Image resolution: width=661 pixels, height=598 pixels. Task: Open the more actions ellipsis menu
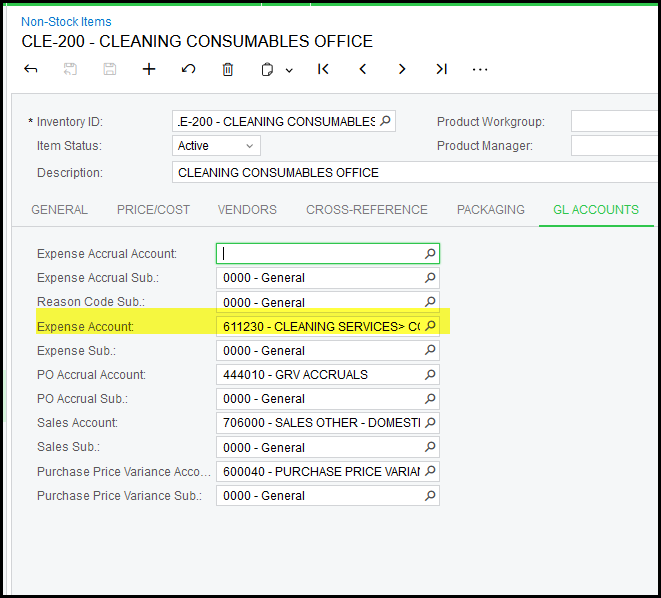click(480, 69)
